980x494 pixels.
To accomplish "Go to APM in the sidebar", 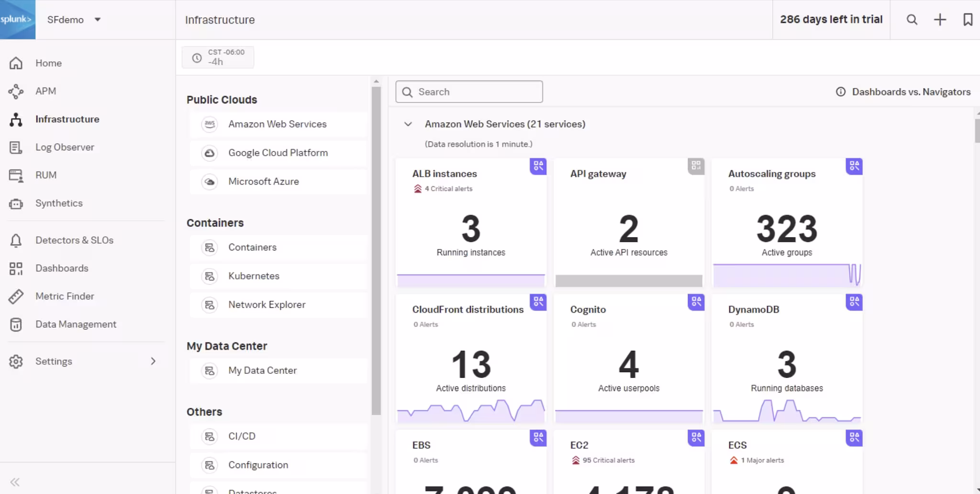I will pyautogui.click(x=45, y=91).
